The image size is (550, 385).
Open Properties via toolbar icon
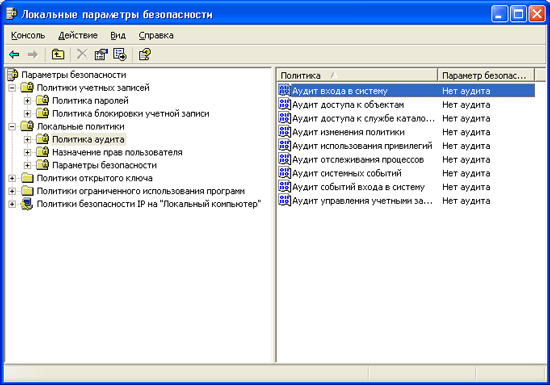coord(101,54)
